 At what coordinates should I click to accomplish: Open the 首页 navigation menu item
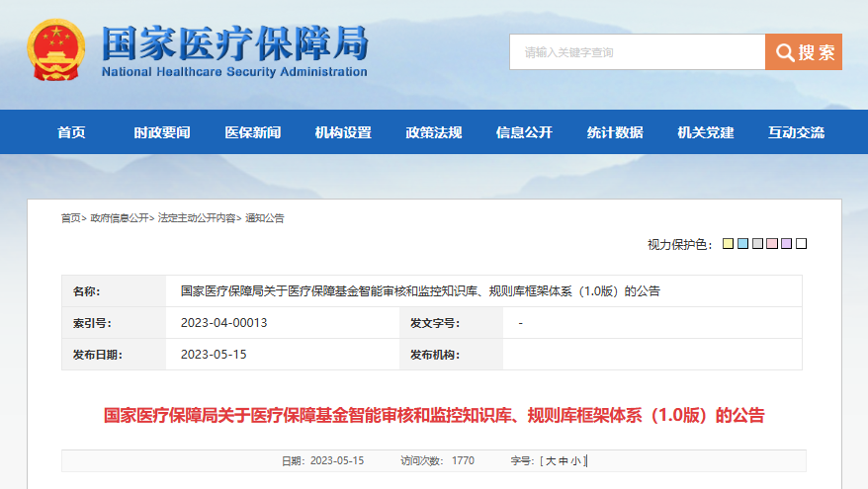[71, 132]
